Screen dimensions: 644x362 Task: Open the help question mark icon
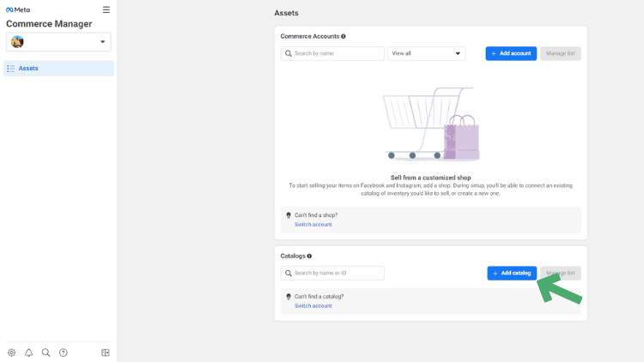[x=64, y=353]
